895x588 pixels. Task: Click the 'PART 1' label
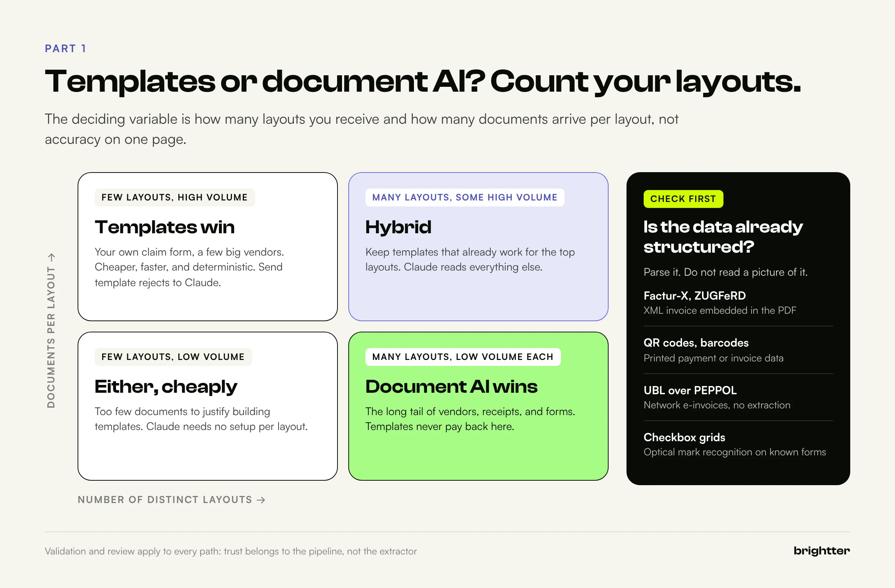[x=66, y=48]
